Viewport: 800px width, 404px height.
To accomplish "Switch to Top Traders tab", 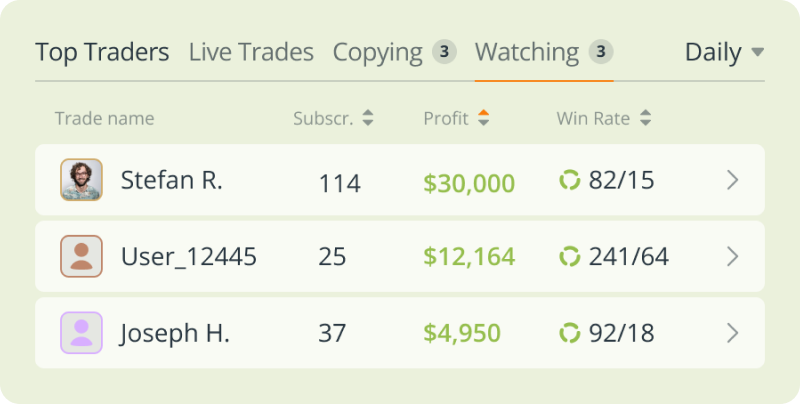I will click(102, 53).
